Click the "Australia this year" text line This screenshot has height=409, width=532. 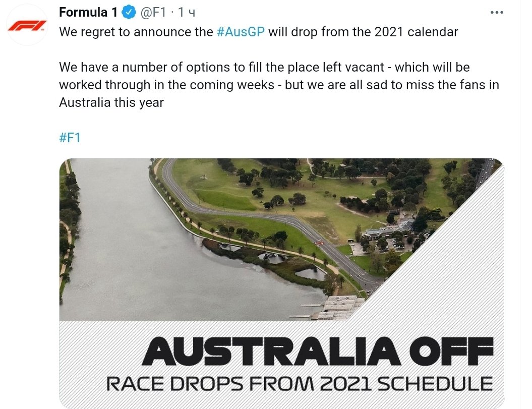[111, 102]
